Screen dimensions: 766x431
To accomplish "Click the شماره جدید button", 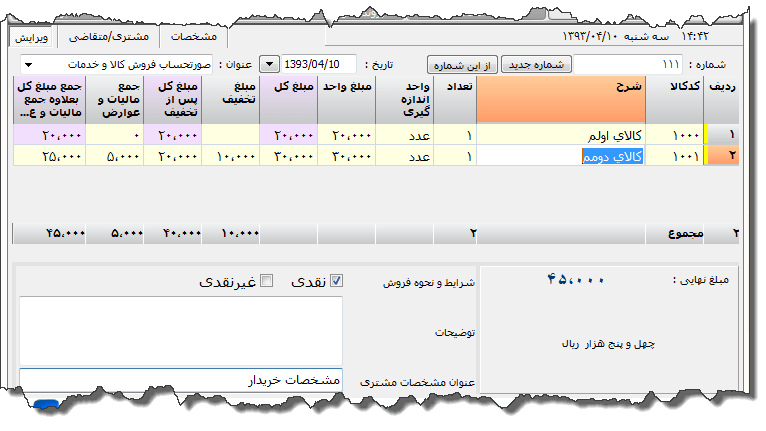I will tap(535, 65).
